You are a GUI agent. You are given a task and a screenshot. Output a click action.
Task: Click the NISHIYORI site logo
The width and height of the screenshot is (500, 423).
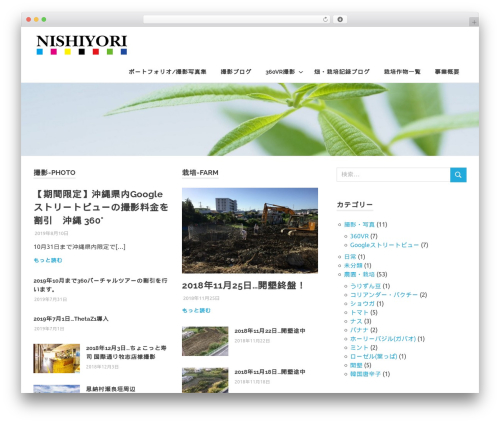point(82,45)
